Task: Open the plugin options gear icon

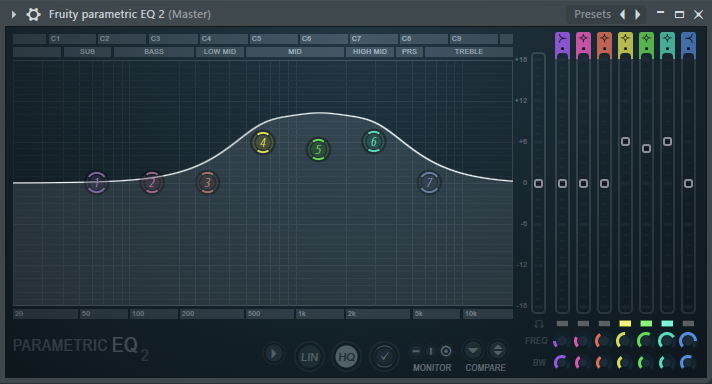Action: [x=33, y=15]
